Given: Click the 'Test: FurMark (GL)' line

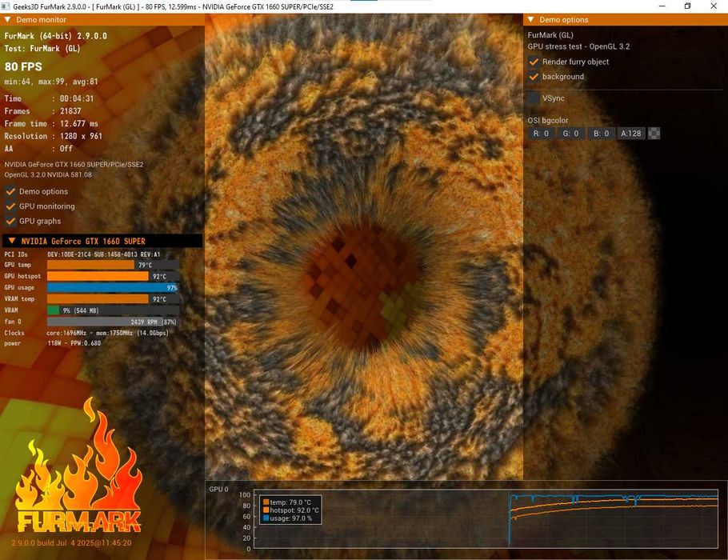Looking at the screenshot, I should point(42,48).
